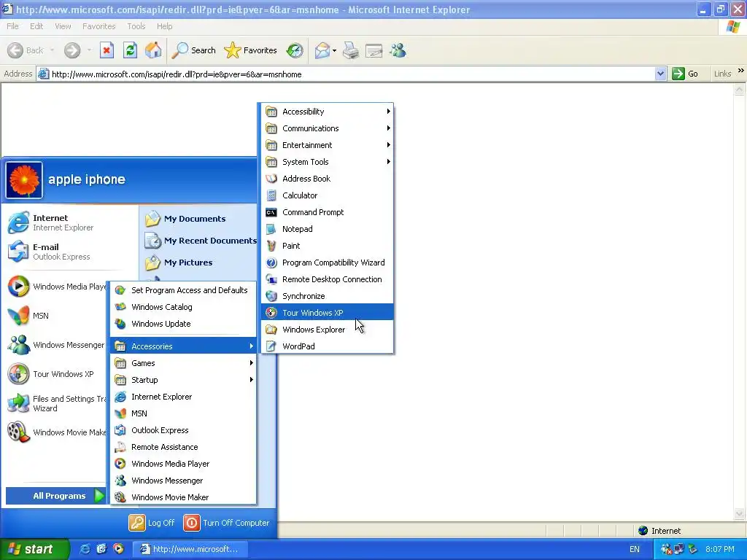747x560 pixels.
Task: Open Windows Movie Maker in All Programs list
Action: point(183,497)
